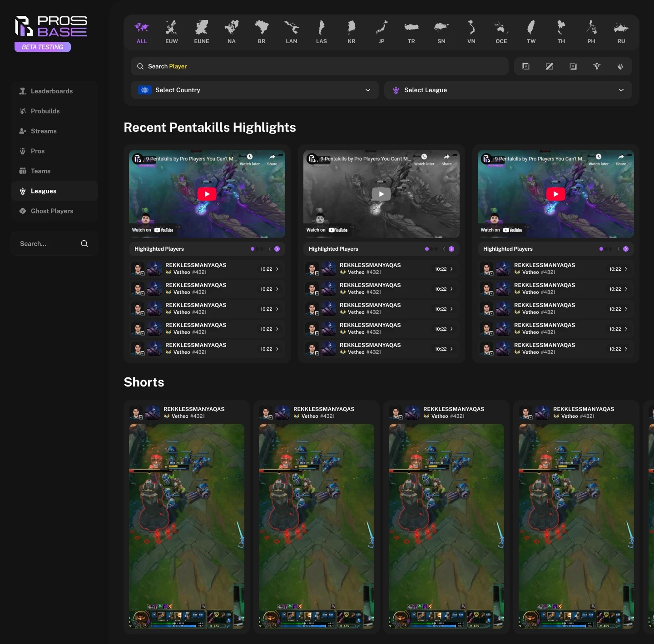Image resolution: width=654 pixels, height=644 pixels.
Task: Open Teams in the sidebar
Action: 54,171
